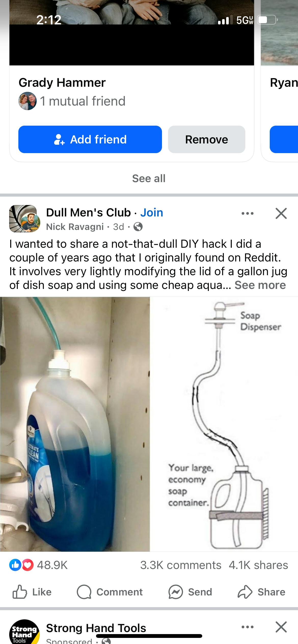This screenshot has width=298, height=644.
Task: Expand post text with See more
Action: [x=260, y=285]
